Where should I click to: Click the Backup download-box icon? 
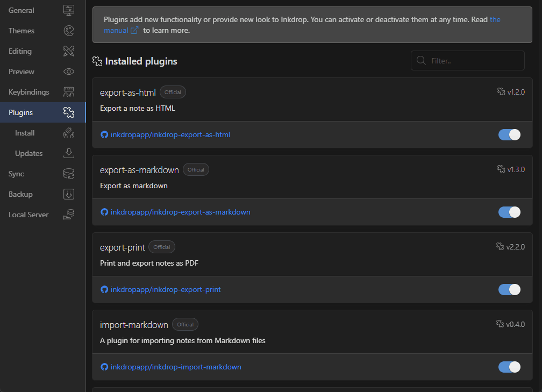coord(69,194)
